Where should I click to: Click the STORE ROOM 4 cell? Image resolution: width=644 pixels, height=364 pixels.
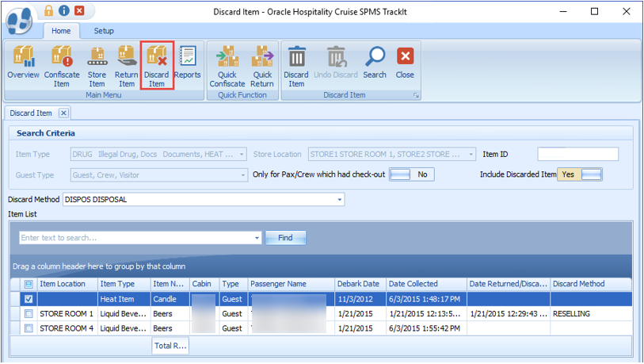coord(67,328)
